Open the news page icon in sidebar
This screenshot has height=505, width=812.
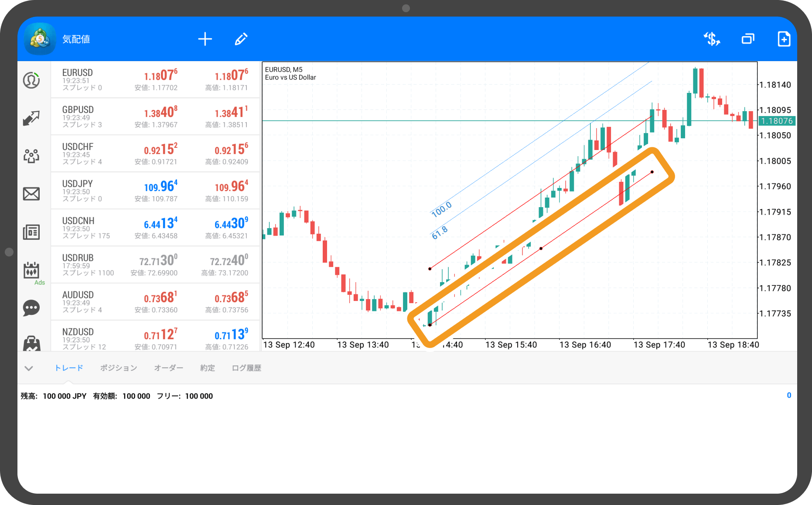tap(31, 232)
